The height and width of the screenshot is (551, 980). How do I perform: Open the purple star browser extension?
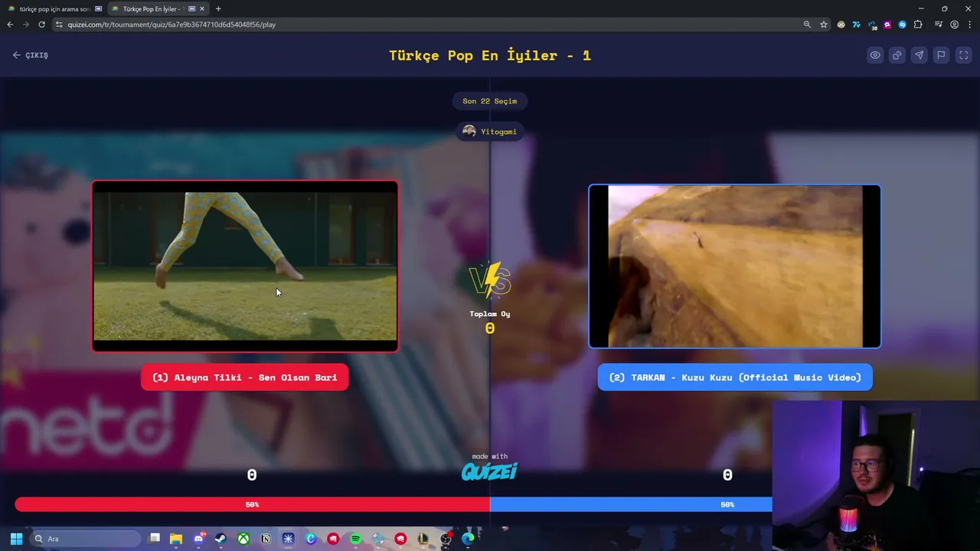click(x=887, y=24)
